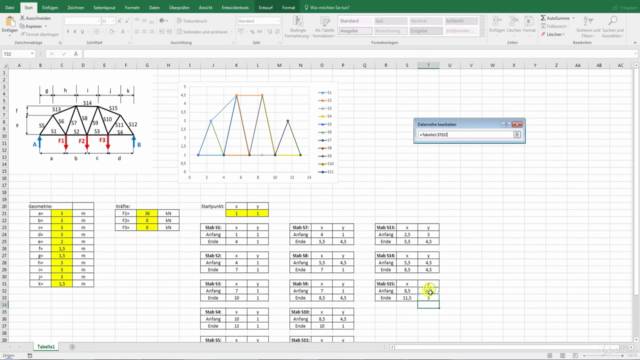Screen dimensions: 640x360
Task: Toggle italic (K) formatting
Action: tap(75, 32)
